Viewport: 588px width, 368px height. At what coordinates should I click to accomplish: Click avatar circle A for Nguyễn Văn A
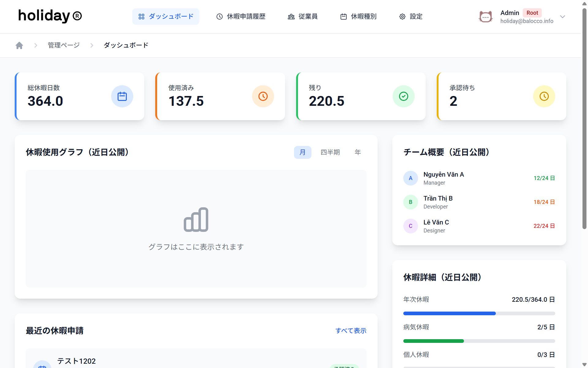[x=410, y=178]
